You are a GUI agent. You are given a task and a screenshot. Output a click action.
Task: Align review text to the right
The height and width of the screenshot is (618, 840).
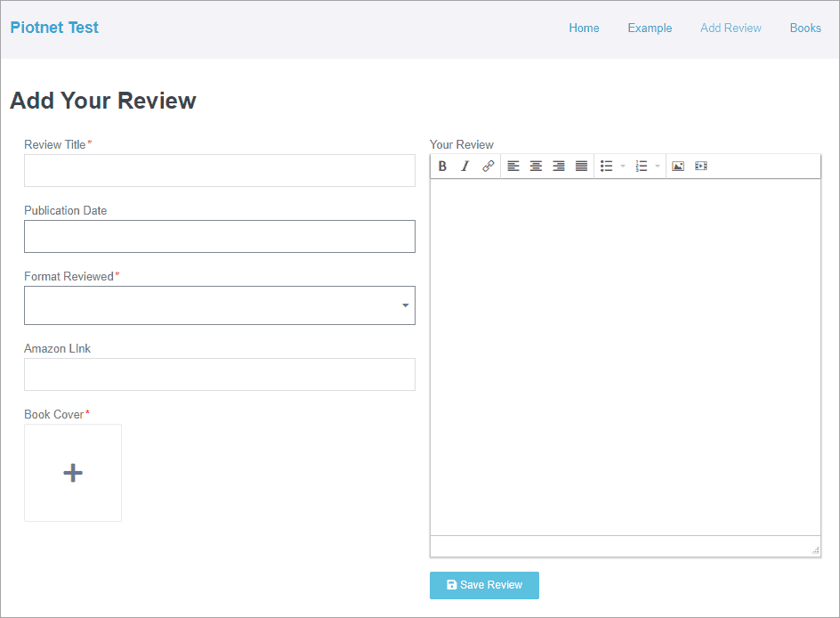pyautogui.click(x=558, y=166)
